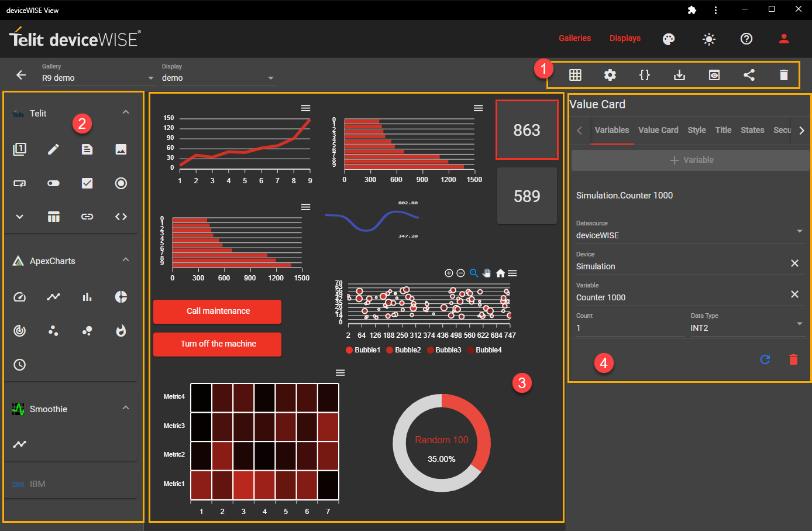Select the bar chart in ApexCharts palette
The height and width of the screenshot is (531, 812).
tap(87, 297)
